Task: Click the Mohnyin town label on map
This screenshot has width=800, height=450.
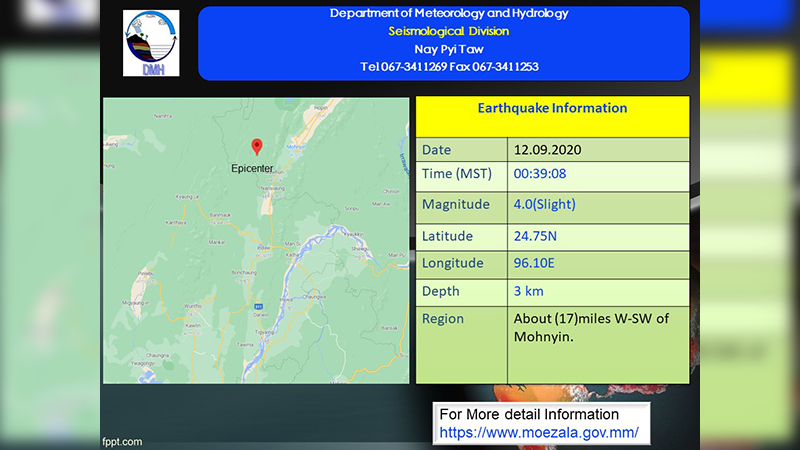Action: pos(296,147)
